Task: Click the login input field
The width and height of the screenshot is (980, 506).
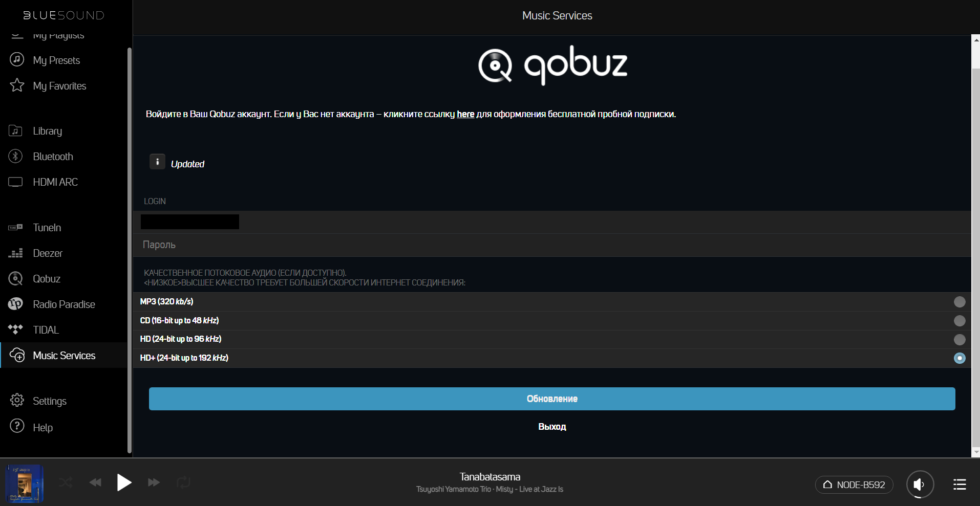Action: coord(551,222)
